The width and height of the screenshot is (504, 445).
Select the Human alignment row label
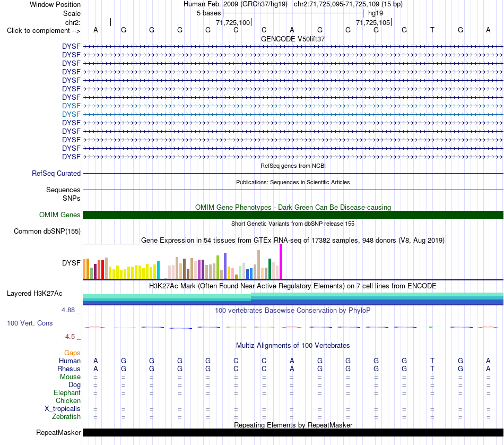pyautogui.click(x=69, y=361)
